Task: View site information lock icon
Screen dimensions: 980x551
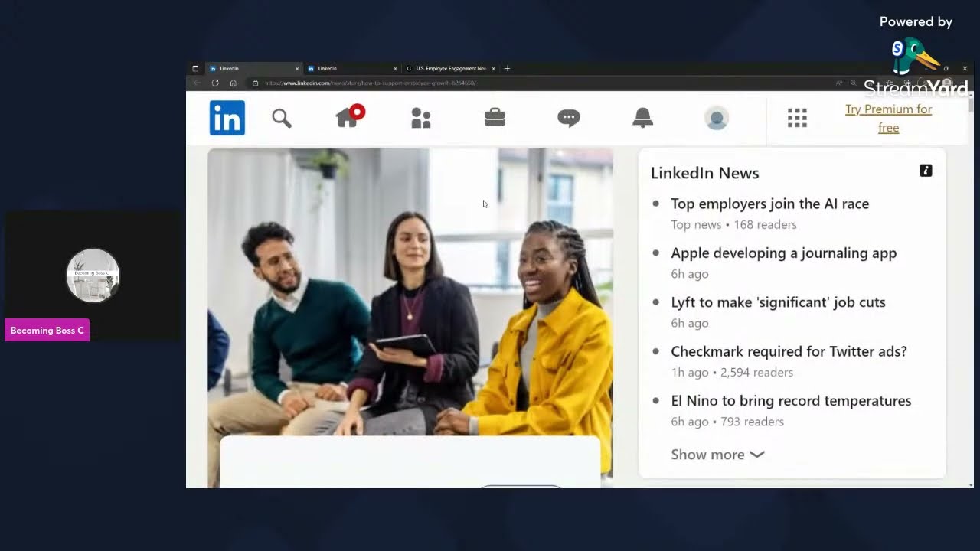Action: click(x=256, y=83)
